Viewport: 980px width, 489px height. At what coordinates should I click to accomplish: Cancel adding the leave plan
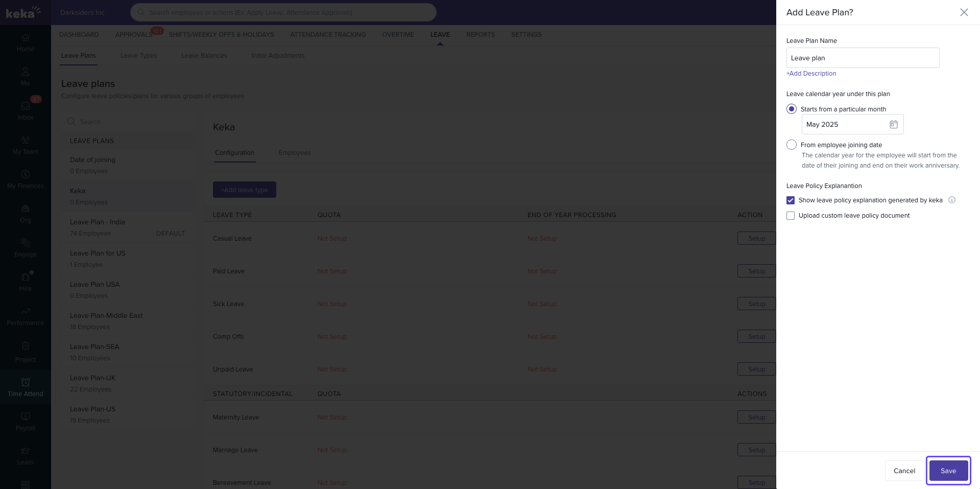pyautogui.click(x=904, y=471)
